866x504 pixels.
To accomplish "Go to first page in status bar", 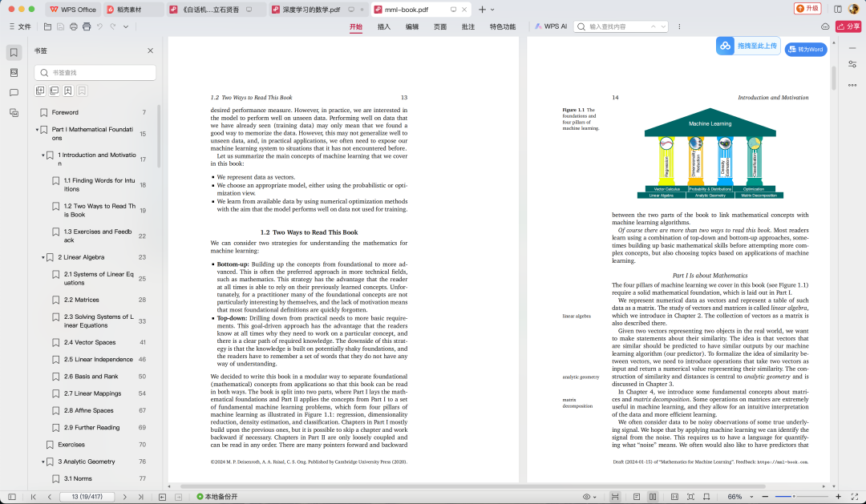I will 33,497.
